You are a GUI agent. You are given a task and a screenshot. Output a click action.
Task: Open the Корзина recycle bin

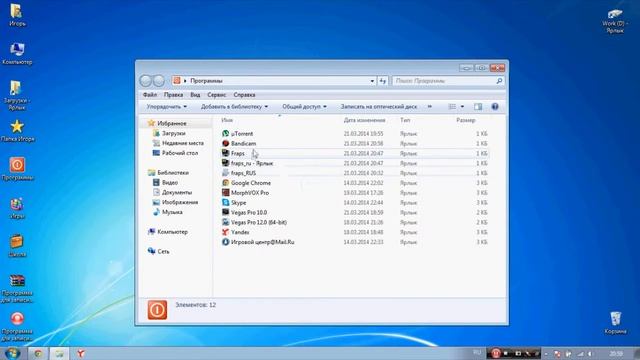[616, 322]
